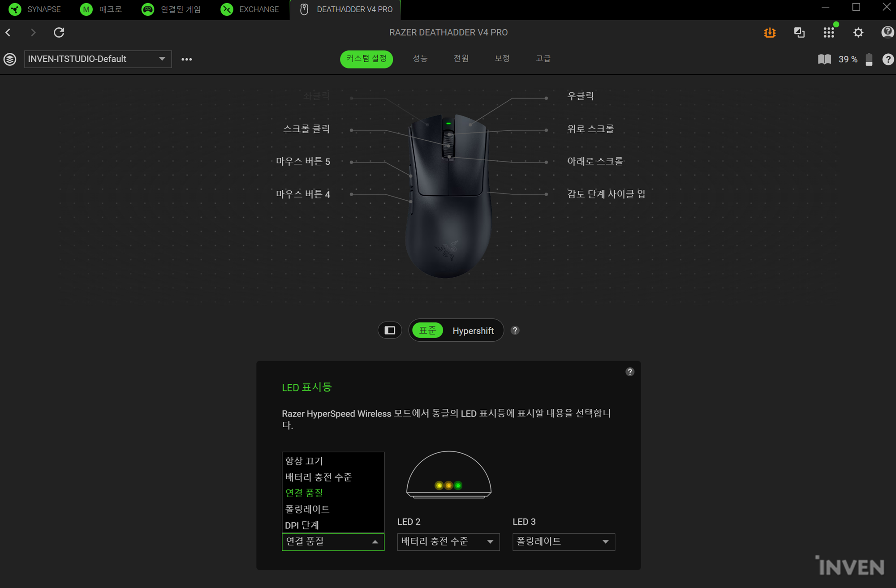Open the 연결된 게임 tab

click(x=171, y=9)
